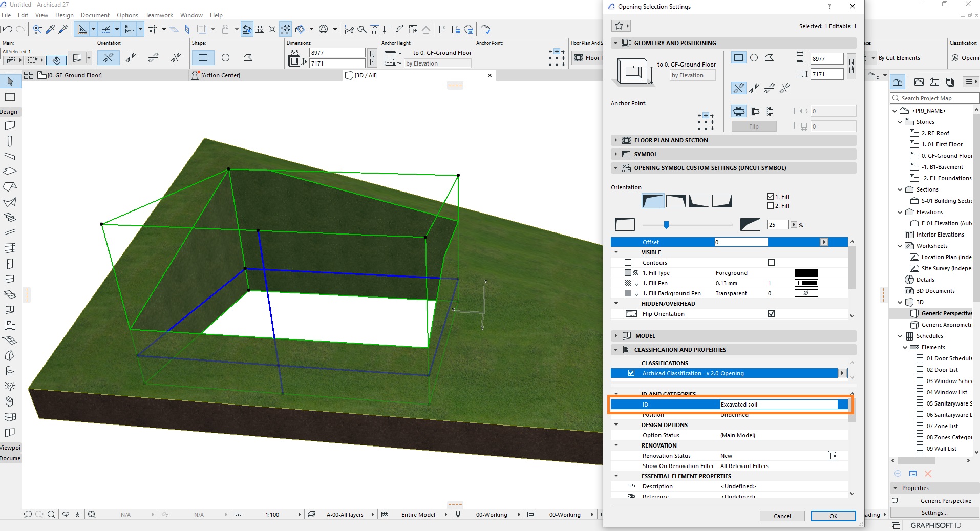This screenshot has width=980, height=531.
Task: Choose fourth orientation thumbnail in custom symbol
Action: coord(722,201)
